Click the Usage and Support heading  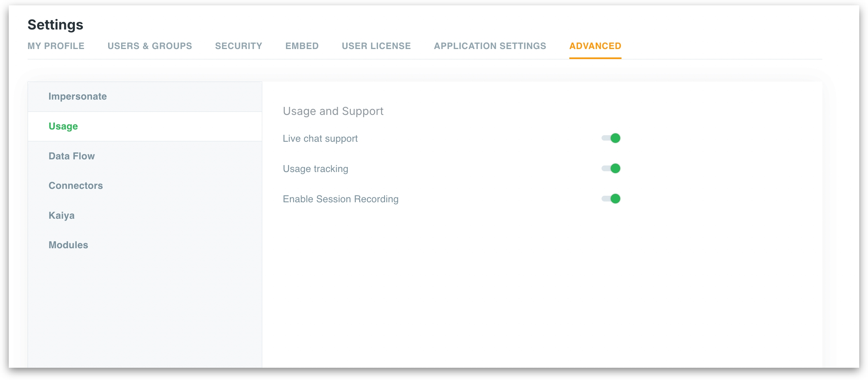pyautogui.click(x=333, y=111)
